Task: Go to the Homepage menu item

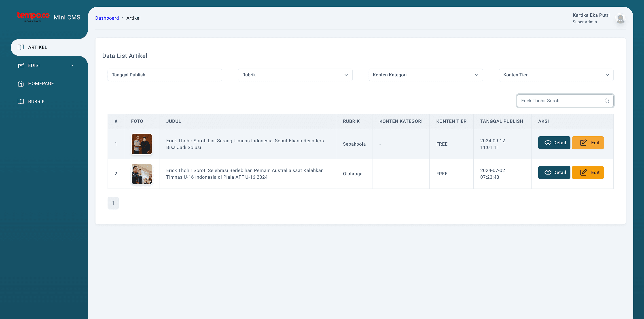Action: click(46, 83)
